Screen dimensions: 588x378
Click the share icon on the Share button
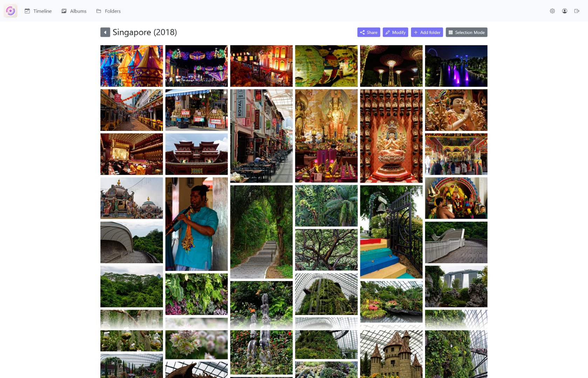(362, 32)
